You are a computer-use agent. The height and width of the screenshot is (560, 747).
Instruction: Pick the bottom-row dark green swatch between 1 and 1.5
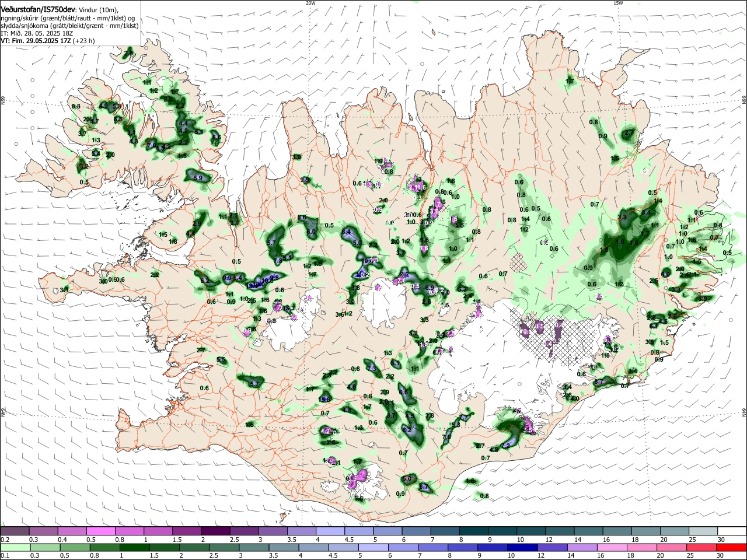[134, 547]
